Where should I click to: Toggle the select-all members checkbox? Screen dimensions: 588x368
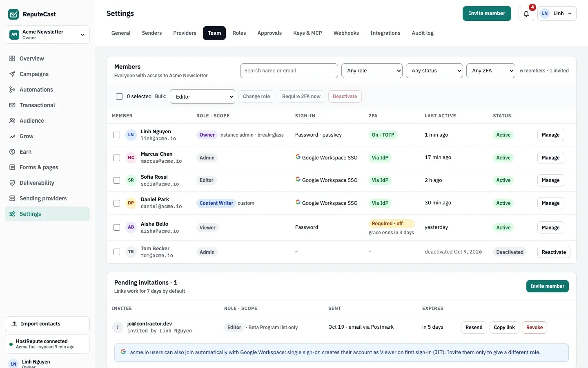(119, 96)
